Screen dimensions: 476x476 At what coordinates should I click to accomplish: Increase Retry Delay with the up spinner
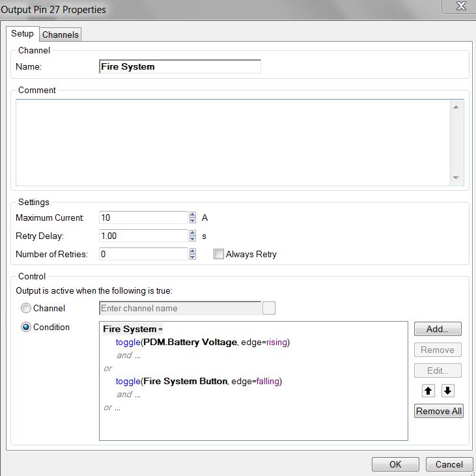(193, 233)
